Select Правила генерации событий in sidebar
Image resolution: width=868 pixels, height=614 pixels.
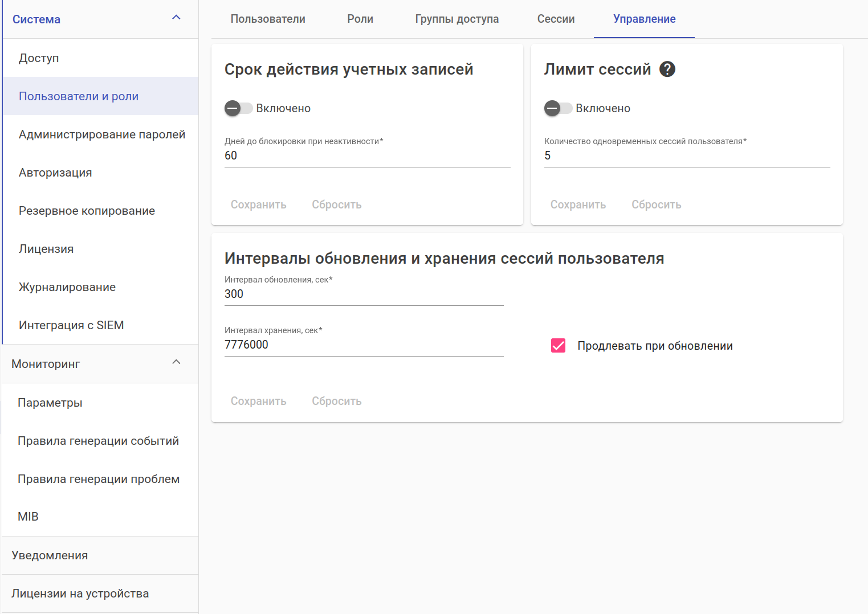coord(98,441)
